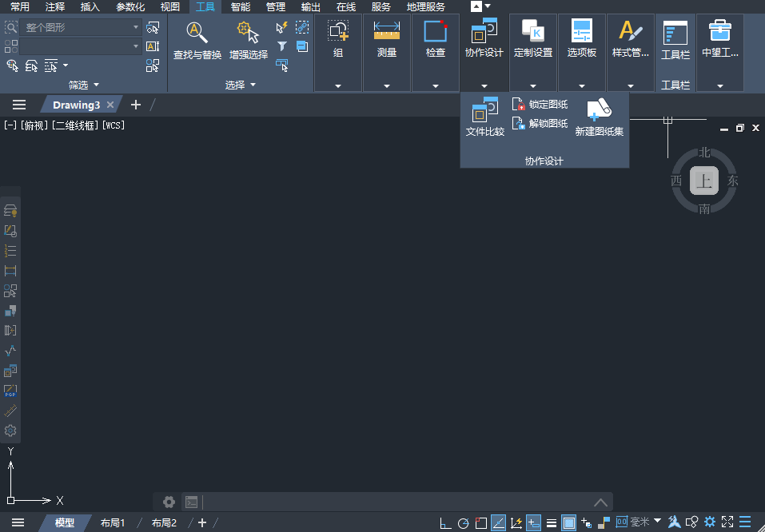Activate the 增强选择 enhanced selection tool
Viewport: 765px width, 532px height.
(x=249, y=41)
